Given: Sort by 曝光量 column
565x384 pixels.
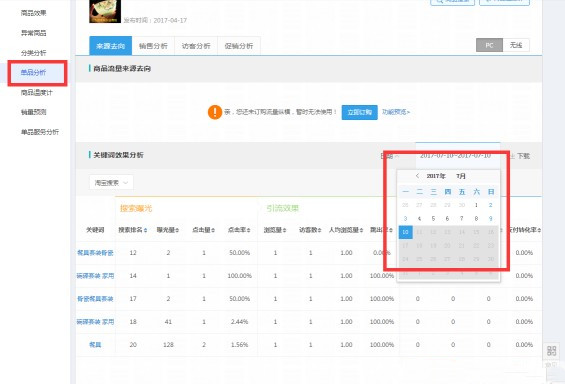Looking at the screenshot, I should [x=168, y=230].
